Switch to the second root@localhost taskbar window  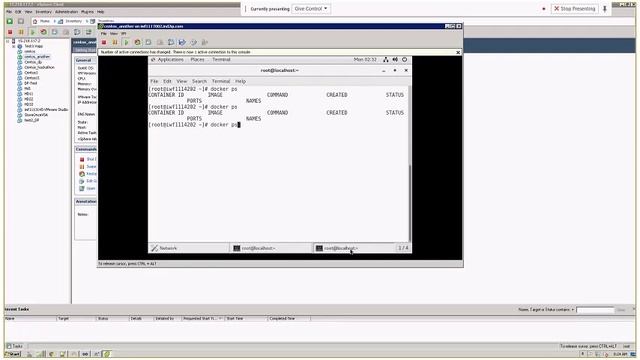[x=354, y=248]
